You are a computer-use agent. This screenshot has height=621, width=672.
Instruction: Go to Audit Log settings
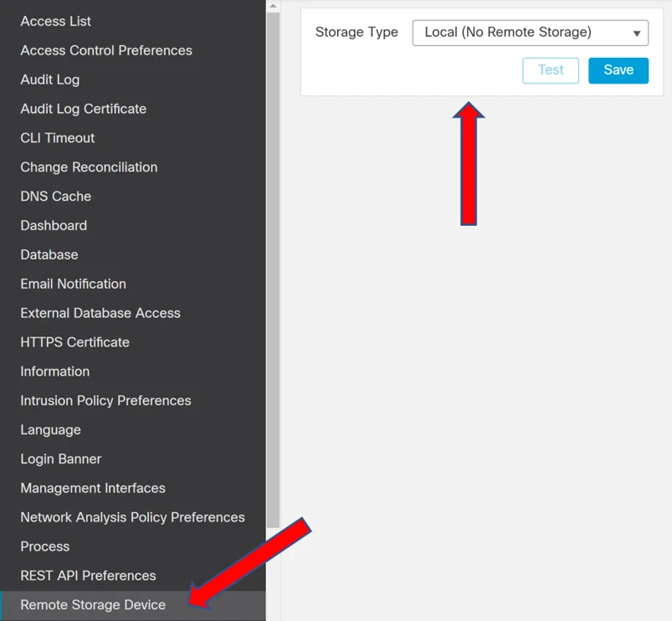tap(49, 80)
